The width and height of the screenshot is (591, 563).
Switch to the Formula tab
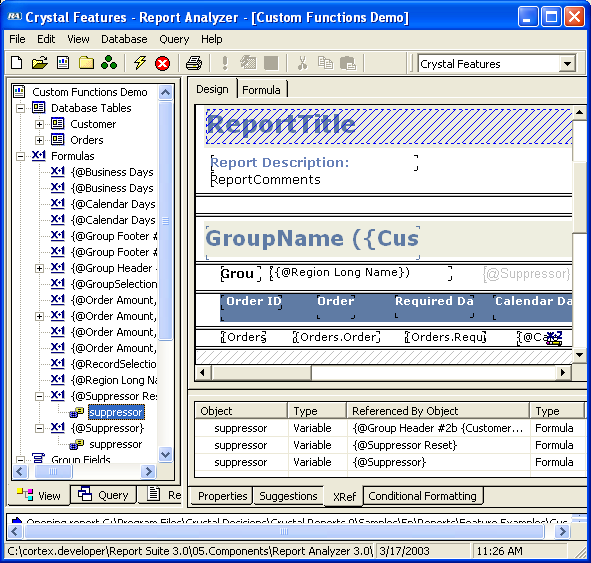261,90
